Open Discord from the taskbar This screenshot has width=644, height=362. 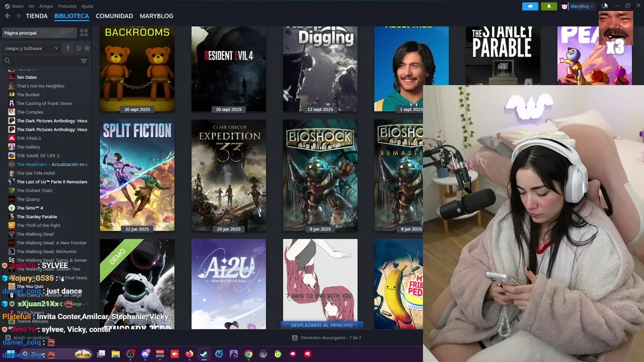click(146, 354)
